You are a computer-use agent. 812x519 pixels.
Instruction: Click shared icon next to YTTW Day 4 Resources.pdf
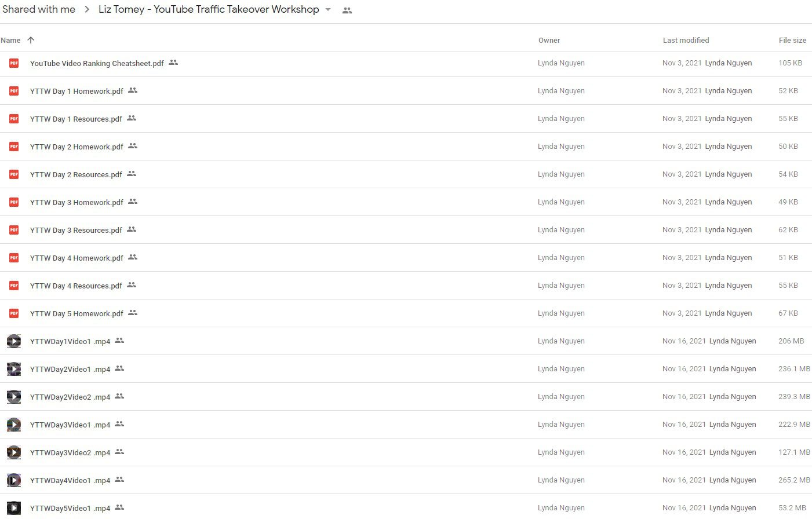132,285
